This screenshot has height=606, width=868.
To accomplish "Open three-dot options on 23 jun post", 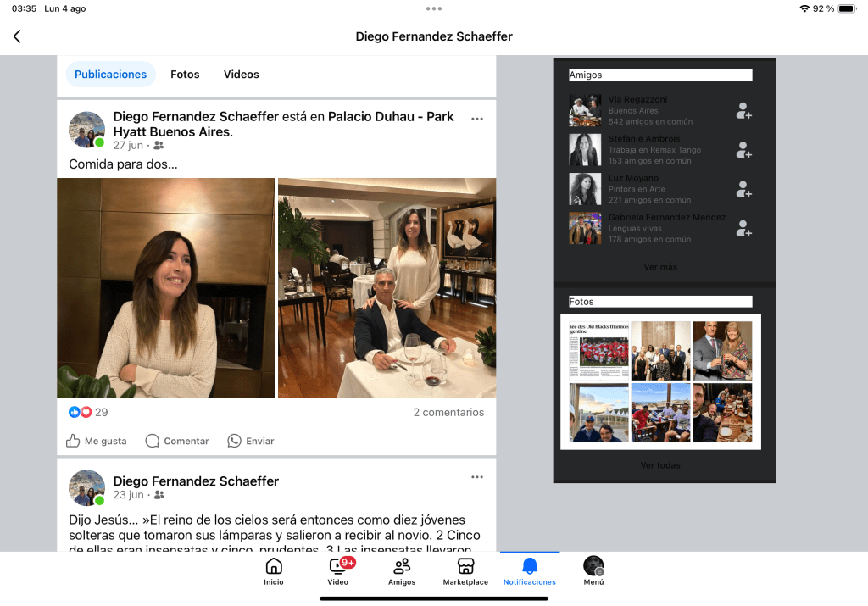I will click(x=477, y=477).
